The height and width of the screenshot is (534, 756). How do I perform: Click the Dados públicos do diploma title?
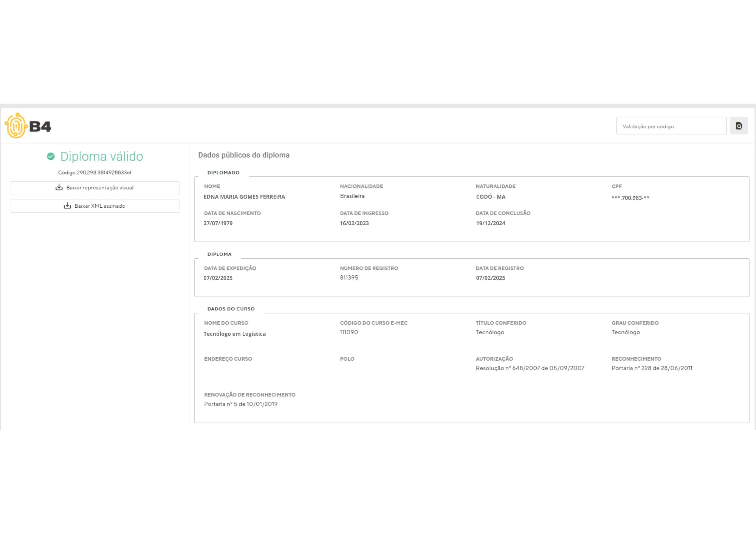click(243, 155)
